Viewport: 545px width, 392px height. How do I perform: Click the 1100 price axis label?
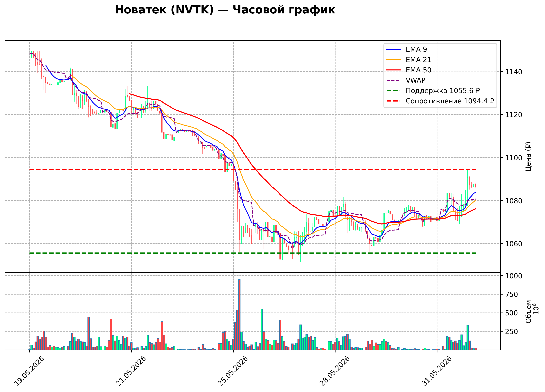(514, 158)
